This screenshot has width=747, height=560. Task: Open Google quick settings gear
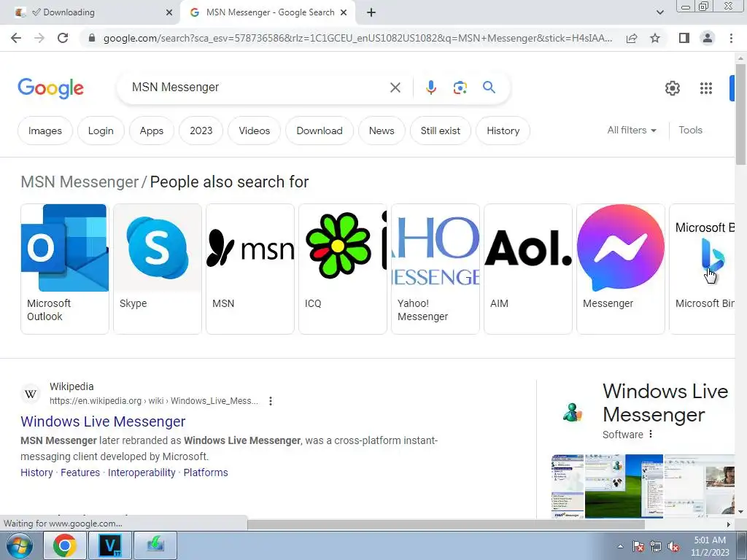click(672, 88)
